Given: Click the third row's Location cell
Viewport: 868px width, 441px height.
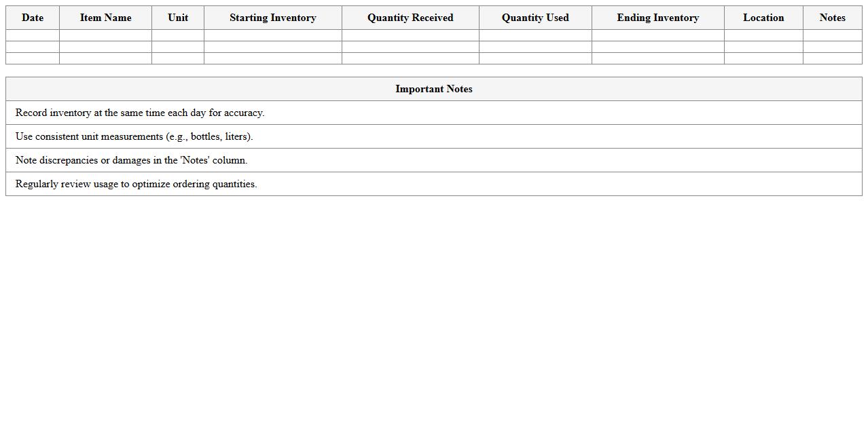Looking at the screenshot, I should click(x=763, y=58).
